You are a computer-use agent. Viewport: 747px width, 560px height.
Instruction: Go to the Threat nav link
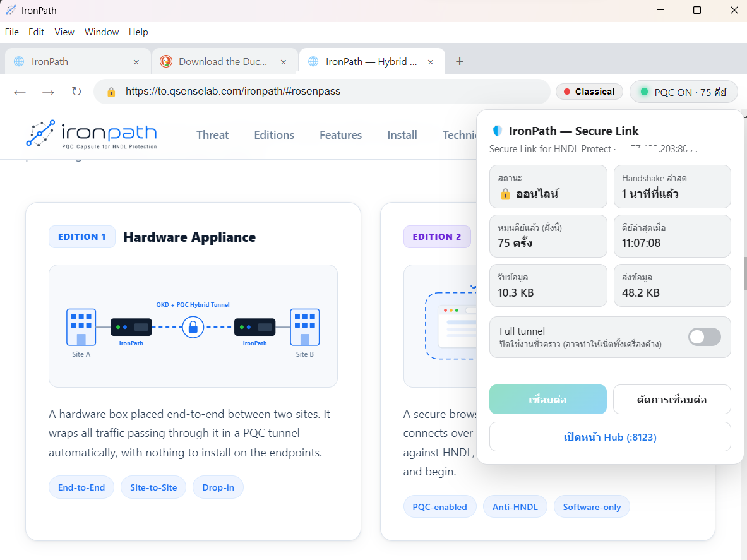(212, 135)
